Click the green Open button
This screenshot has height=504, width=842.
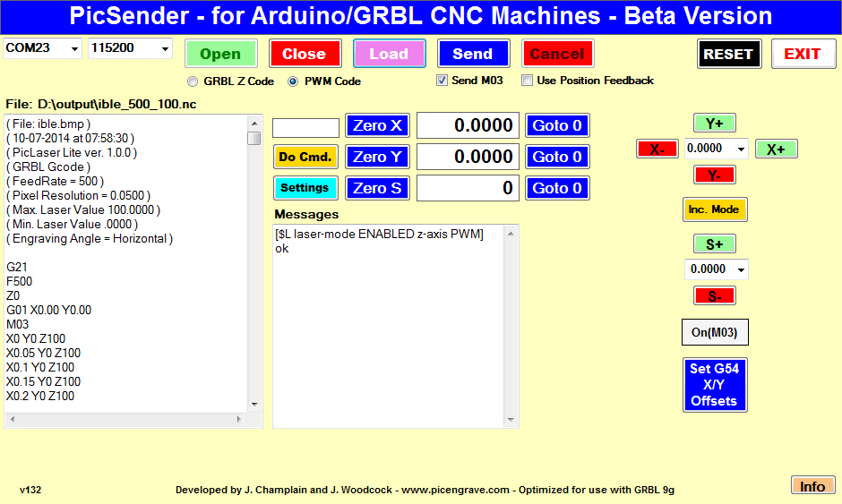point(220,54)
